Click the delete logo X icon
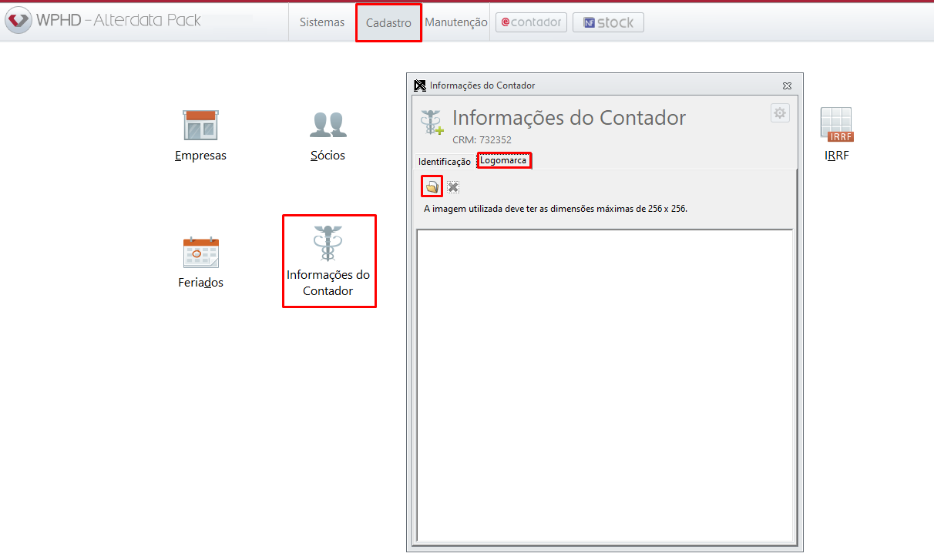The image size is (934, 560). pos(453,186)
